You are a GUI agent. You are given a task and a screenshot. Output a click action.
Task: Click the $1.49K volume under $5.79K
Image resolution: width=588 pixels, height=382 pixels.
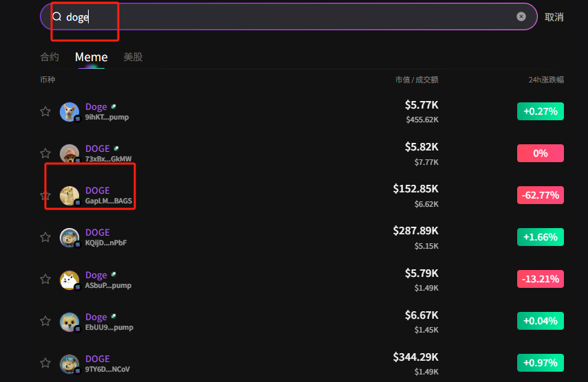(426, 288)
